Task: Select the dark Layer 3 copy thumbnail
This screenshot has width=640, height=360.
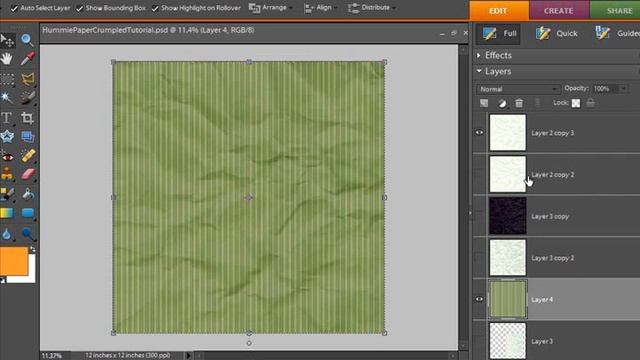Action: 507,216
